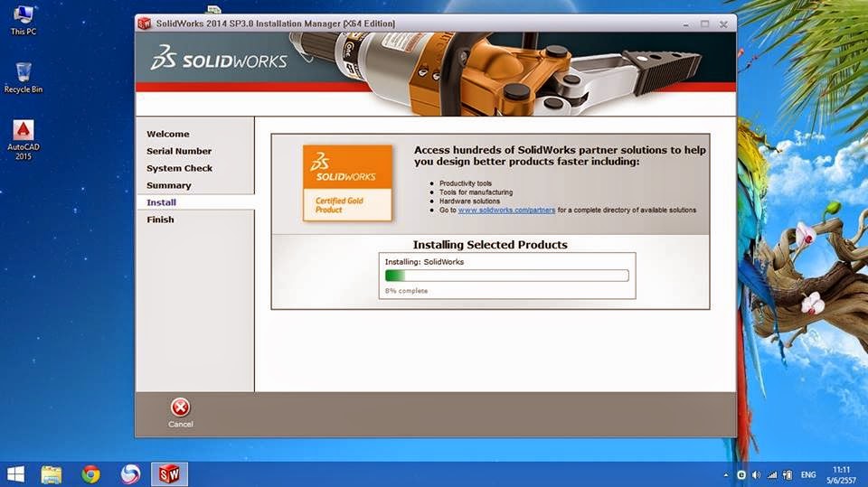Screen dimensions: 868x487
Task: Minimize the Installation Manager window
Action: [686, 24]
